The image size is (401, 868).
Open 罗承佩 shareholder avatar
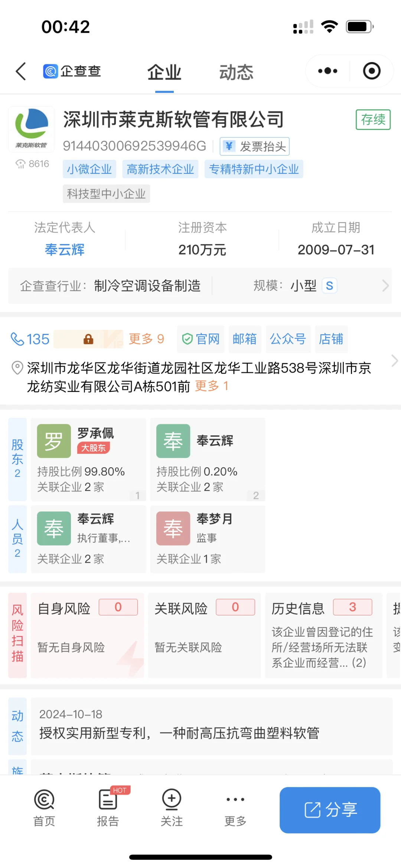click(x=54, y=441)
